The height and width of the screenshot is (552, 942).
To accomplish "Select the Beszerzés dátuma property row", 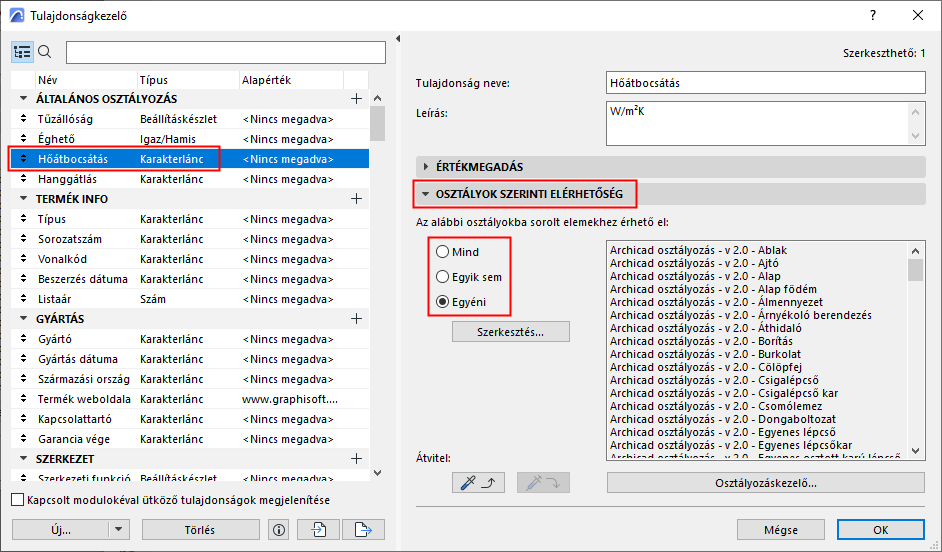I will pos(190,279).
